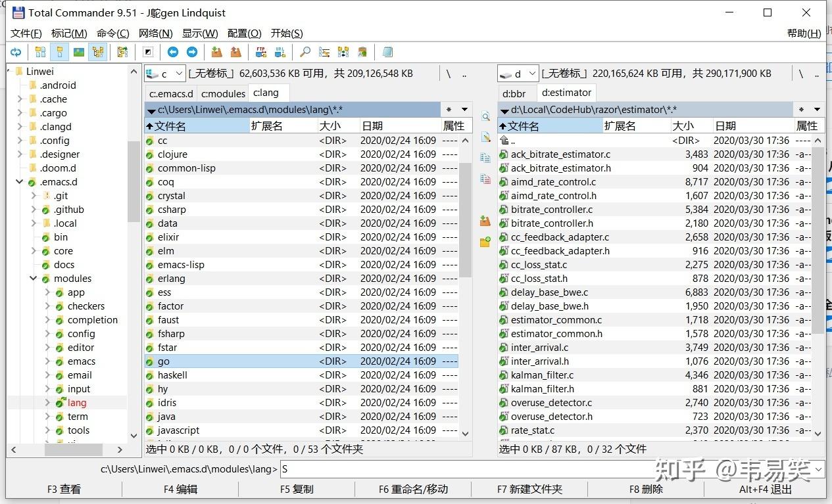The width and height of the screenshot is (832, 504).
Task: Collapse the modules folder in the tree
Action: coord(34,279)
